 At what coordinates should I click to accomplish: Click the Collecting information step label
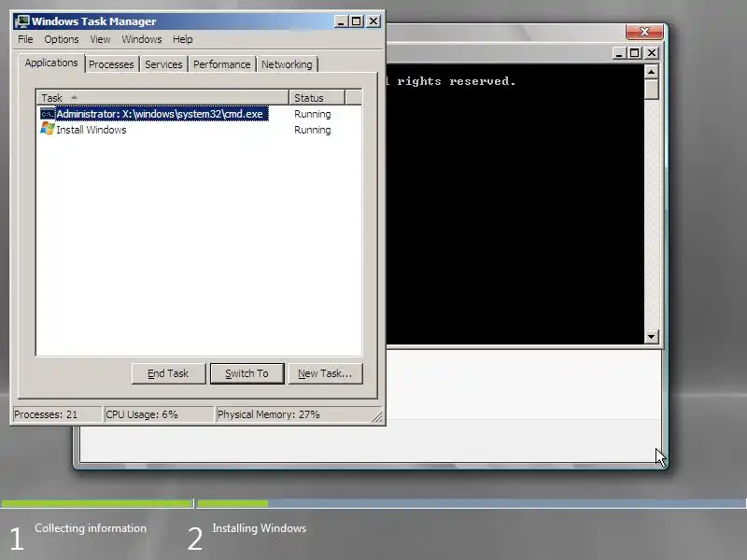point(91,528)
